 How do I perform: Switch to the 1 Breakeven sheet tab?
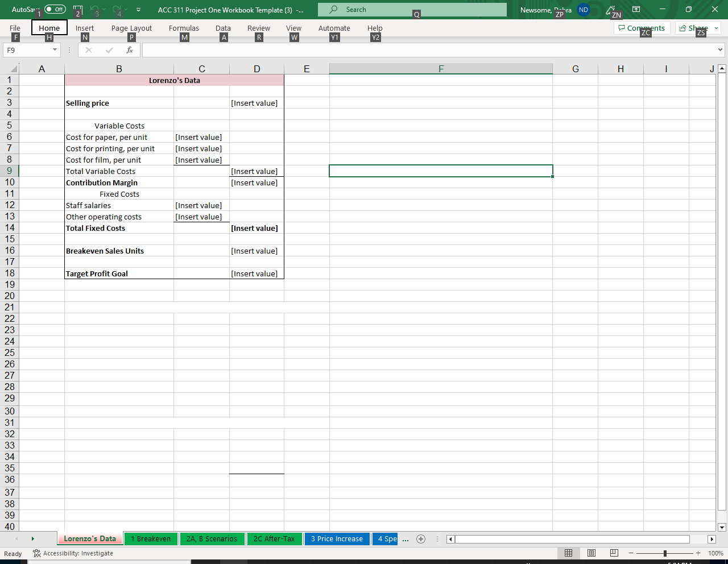click(151, 538)
